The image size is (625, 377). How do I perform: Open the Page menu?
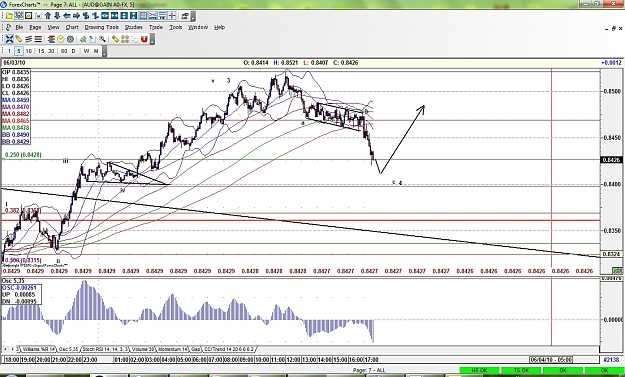35,27
